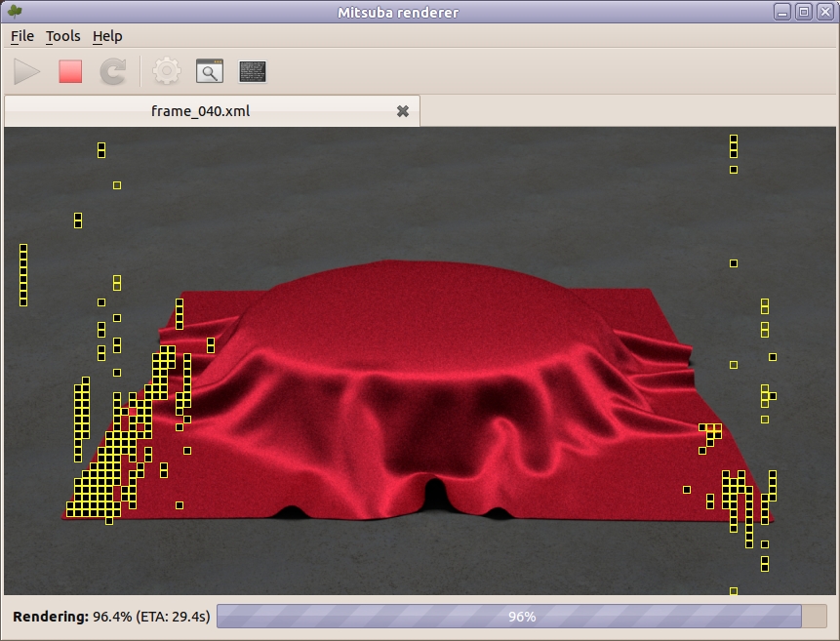Show the log console icon
Image resolution: width=840 pixels, height=641 pixels.
coord(253,71)
